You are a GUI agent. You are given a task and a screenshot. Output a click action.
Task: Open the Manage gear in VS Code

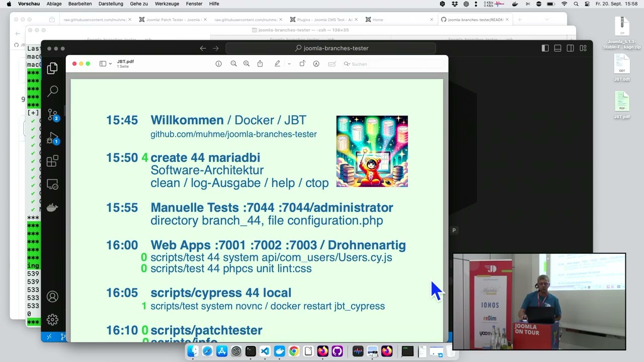click(52, 320)
